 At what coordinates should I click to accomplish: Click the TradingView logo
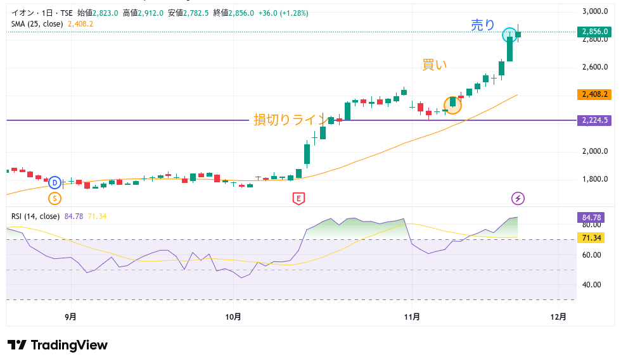pyautogui.click(x=58, y=345)
